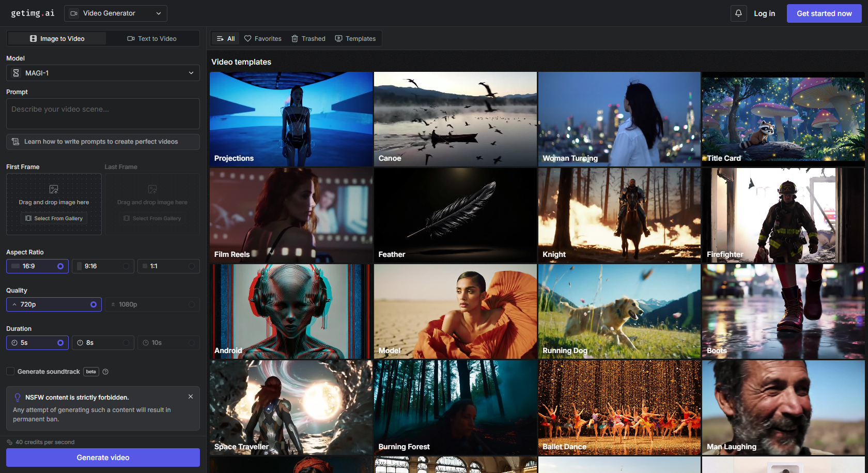The width and height of the screenshot is (868, 473).
Task: Click Select From Gallery under Last Frame
Action: 152,218
